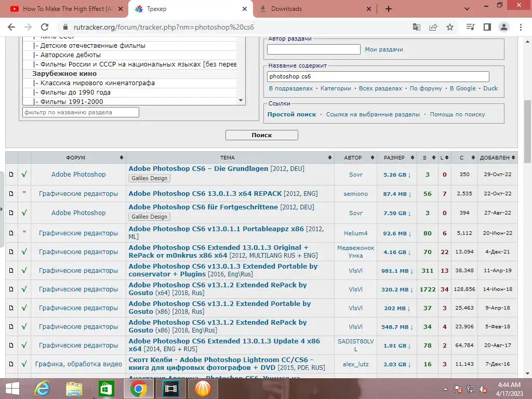Viewport: 532px width, 399px height.
Task: Search В Google link
Action: click(462, 88)
